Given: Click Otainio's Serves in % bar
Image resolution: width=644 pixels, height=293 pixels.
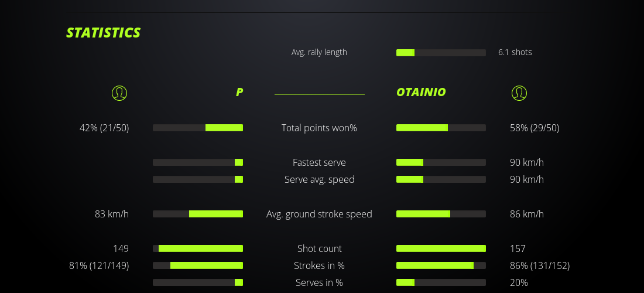Looking at the screenshot, I should point(441,282).
